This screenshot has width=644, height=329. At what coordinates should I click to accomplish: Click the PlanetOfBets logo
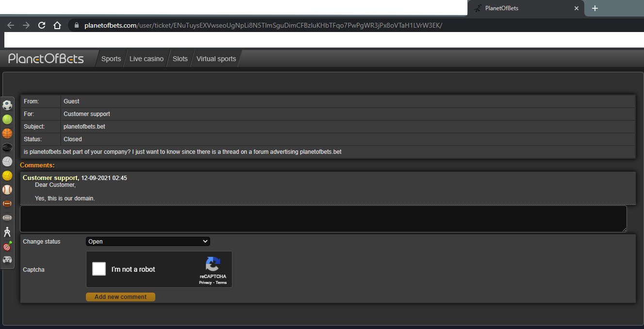click(x=46, y=59)
